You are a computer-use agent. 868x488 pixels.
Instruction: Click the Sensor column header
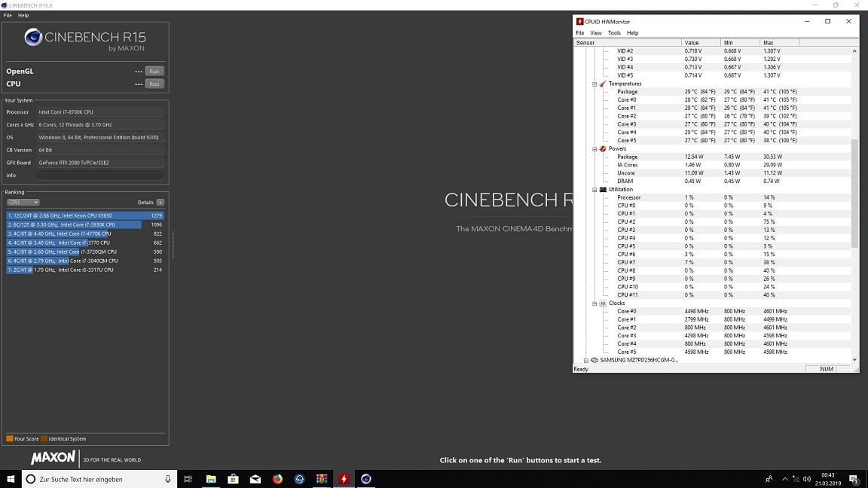tap(627, 43)
